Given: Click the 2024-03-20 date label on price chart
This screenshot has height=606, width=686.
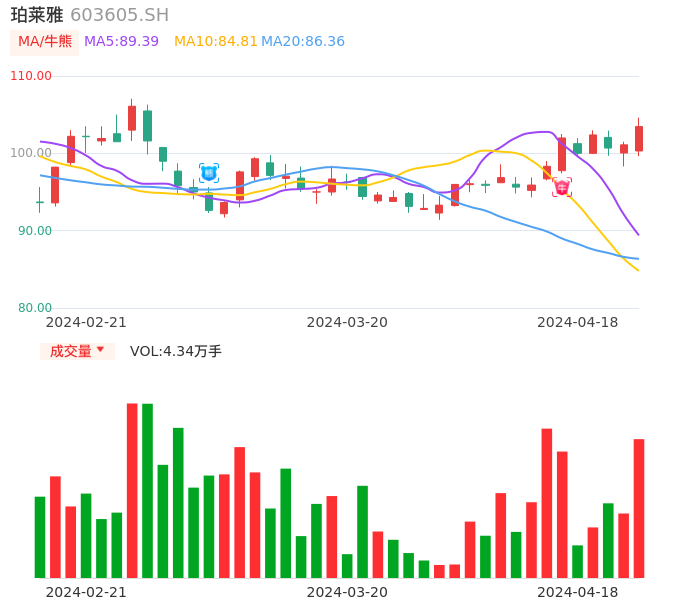Looking at the screenshot, I should pos(347,322).
